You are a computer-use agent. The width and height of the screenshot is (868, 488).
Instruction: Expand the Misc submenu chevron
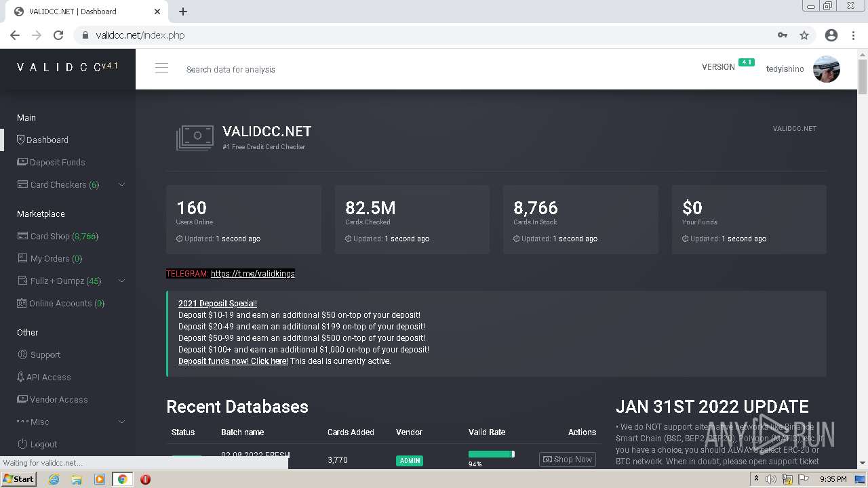coord(122,422)
